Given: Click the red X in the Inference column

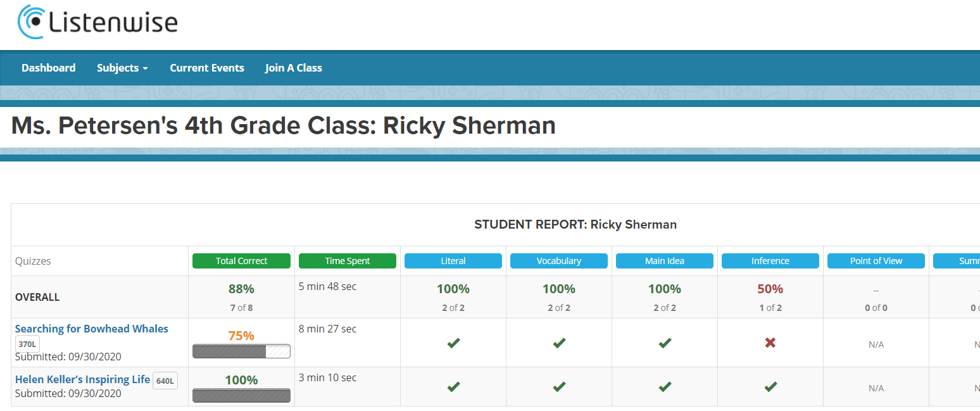Looking at the screenshot, I should (770, 343).
